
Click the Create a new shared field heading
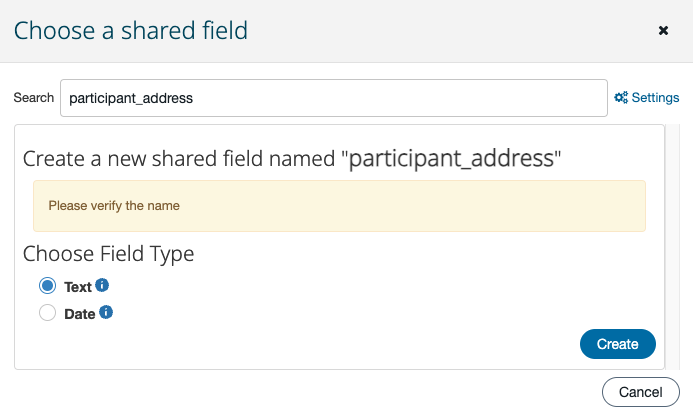pyautogui.click(x=292, y=159)
